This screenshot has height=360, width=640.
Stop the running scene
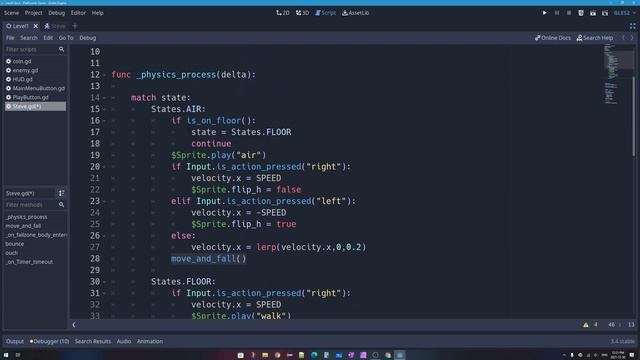569,13
